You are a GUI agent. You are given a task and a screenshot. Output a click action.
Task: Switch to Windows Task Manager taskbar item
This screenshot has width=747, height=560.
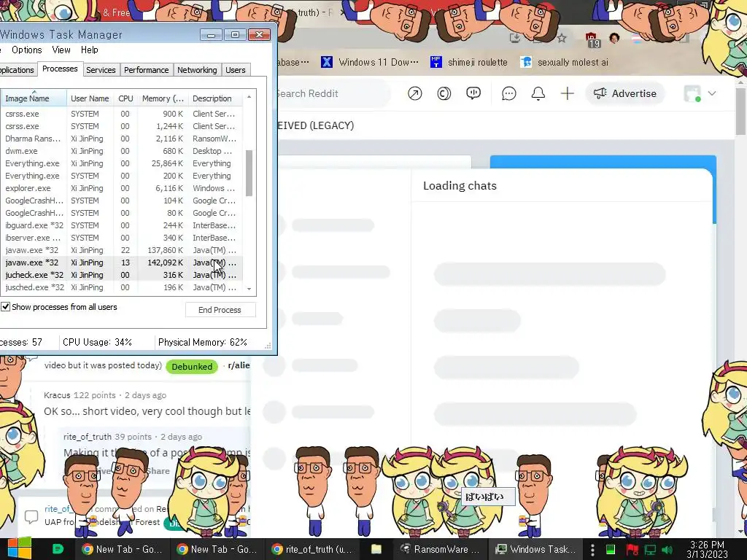pos(535,550)
